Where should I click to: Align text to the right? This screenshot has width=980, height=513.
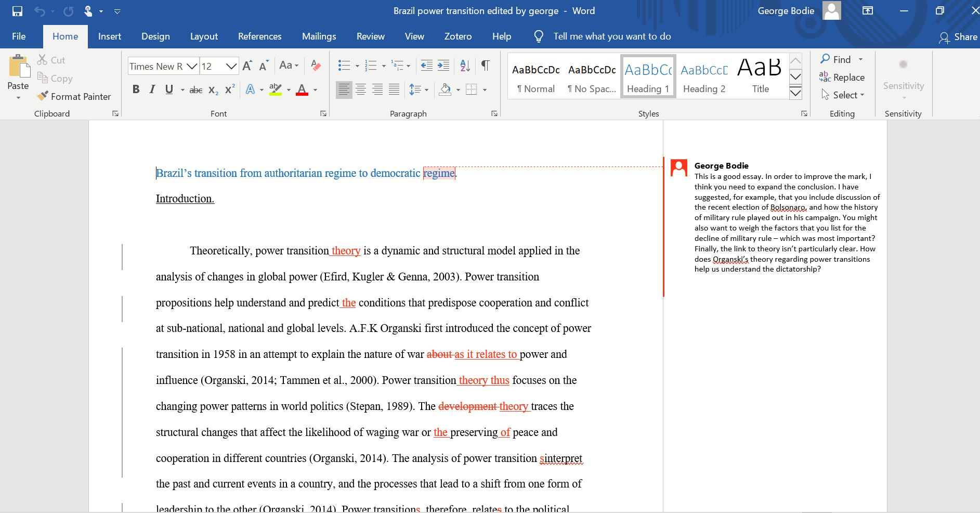(377, 89)
